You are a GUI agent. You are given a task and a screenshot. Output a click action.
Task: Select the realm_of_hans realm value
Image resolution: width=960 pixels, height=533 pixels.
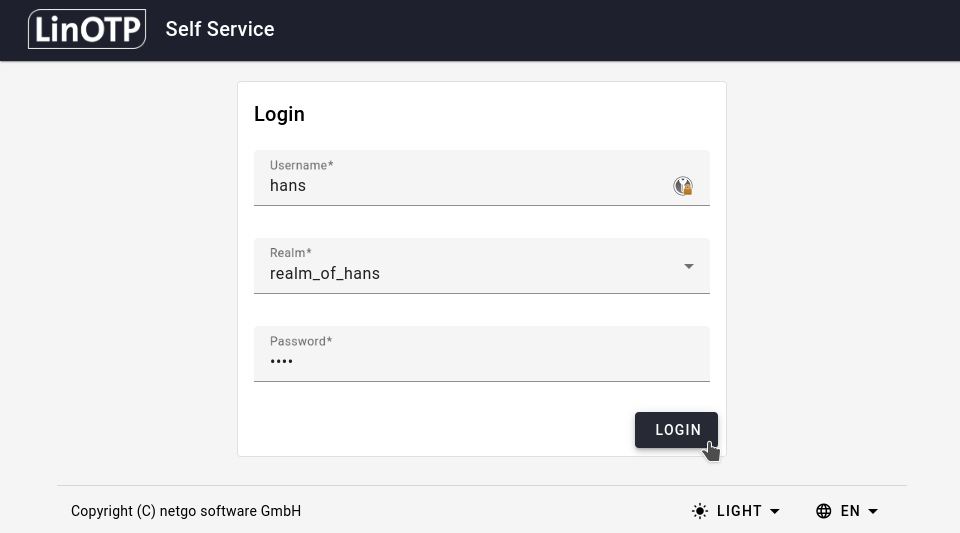point(325,274)
